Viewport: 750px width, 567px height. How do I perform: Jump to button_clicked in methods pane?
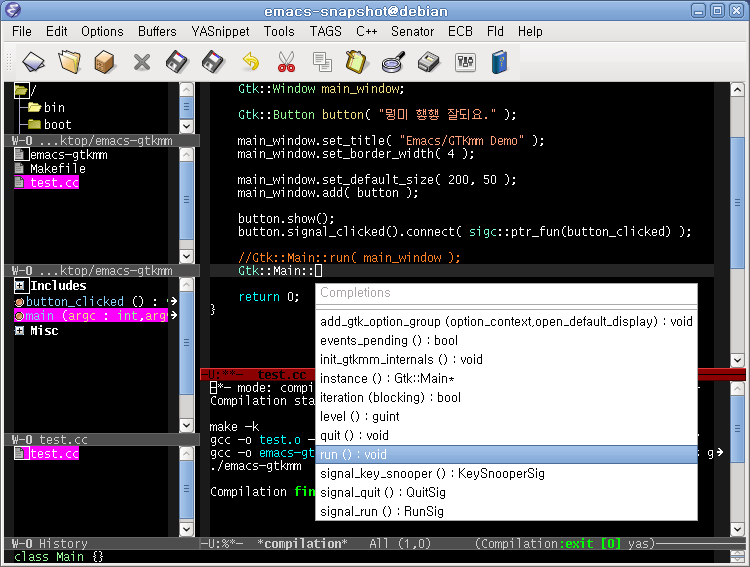pyautogui.click(x=75, y=301)
